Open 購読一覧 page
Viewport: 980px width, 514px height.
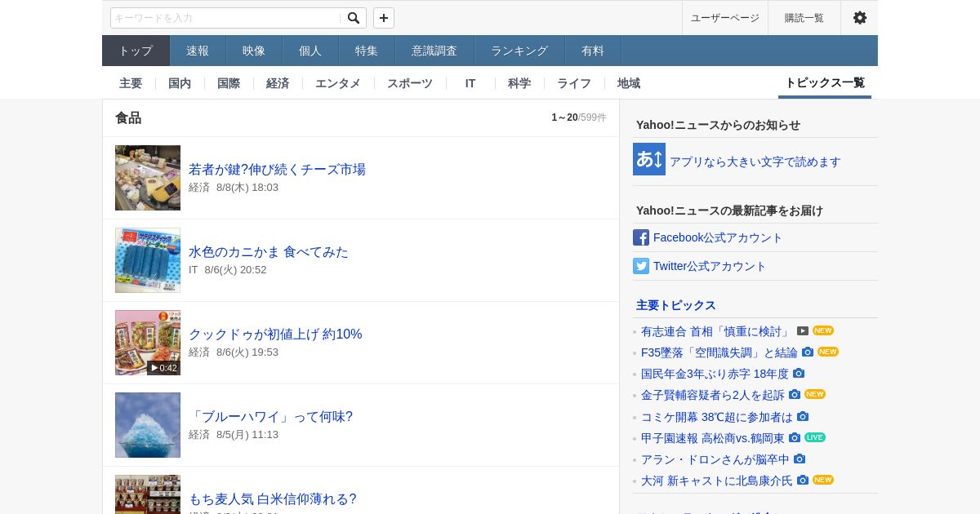point(804,18)
